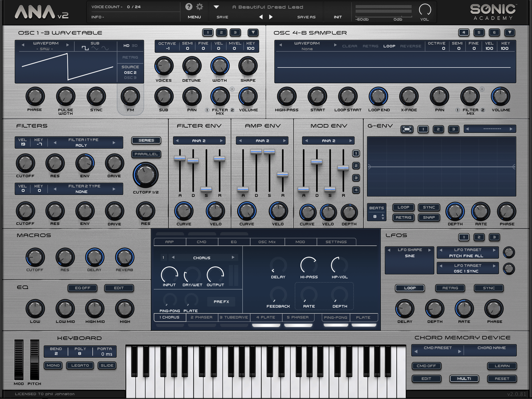Click the PRE FX button
Image resolution: width=532 pixels, height=399 pixels.
point(221,302)
